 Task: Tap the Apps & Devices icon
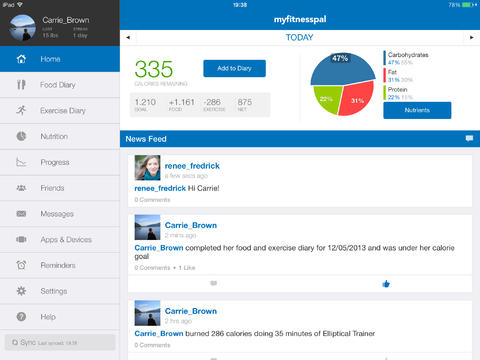coord(21,239)
